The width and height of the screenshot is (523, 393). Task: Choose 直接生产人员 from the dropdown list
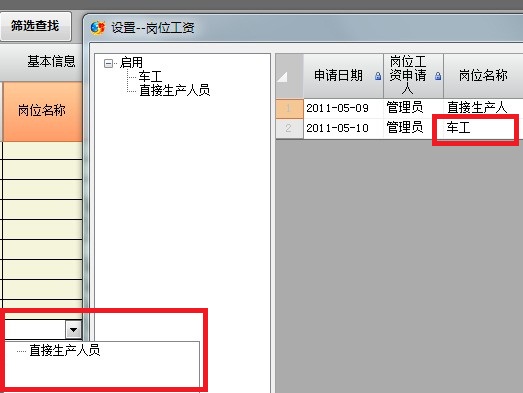click(65, 351)
